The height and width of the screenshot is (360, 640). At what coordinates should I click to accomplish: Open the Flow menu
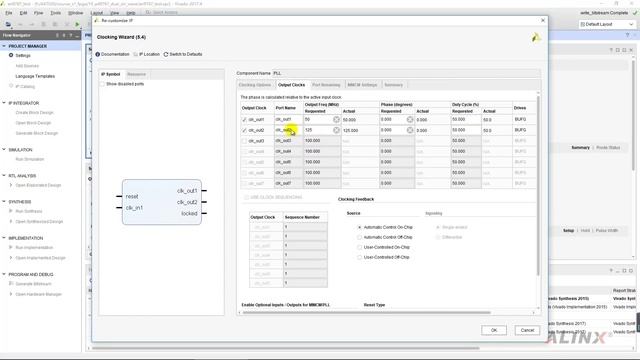[38, 13]
